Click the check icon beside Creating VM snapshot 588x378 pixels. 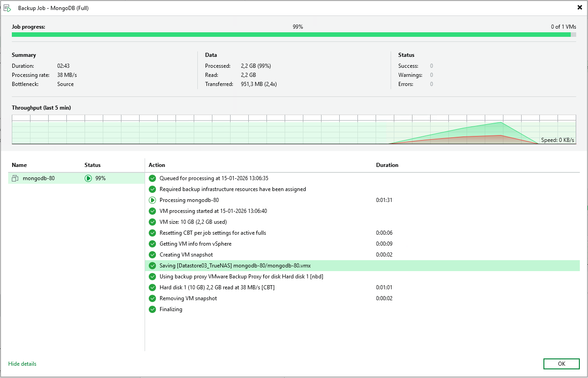click(152, 255)
